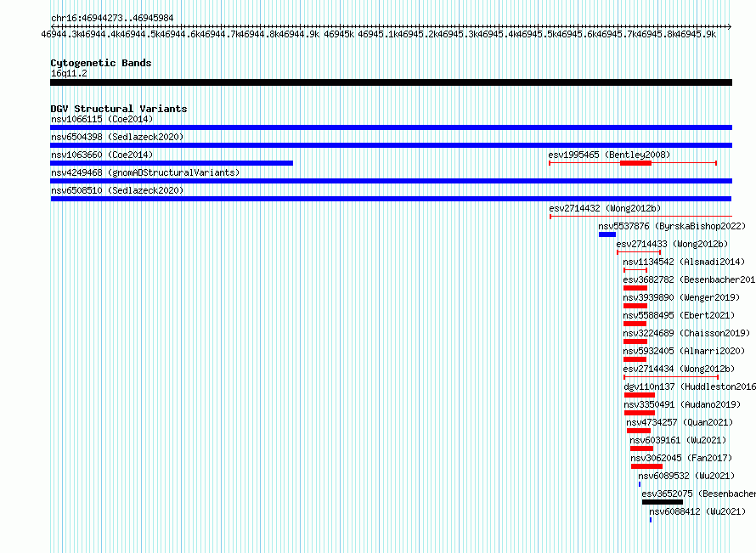Click the red bar under esv3682782
Screen dimensions: 756x553
tap(635, 288)
